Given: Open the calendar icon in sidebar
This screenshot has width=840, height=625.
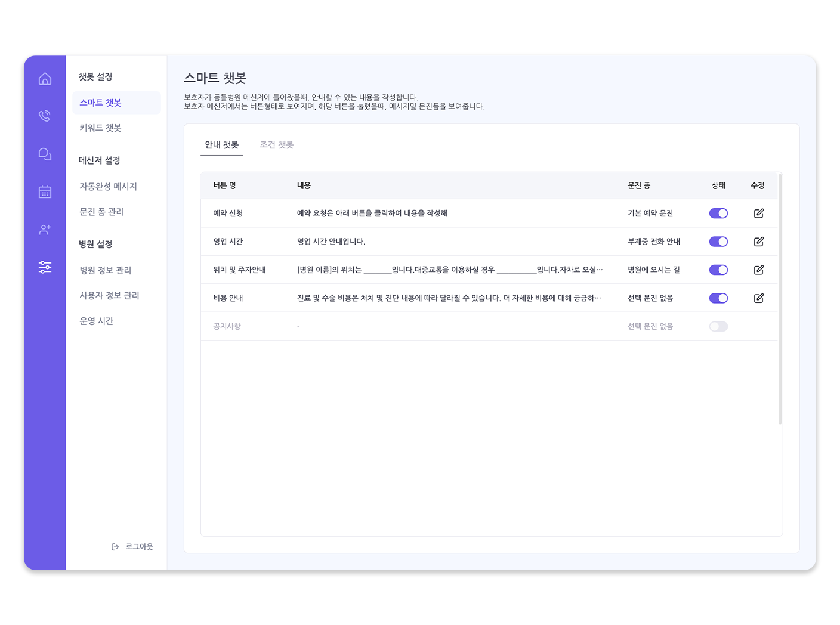Looking at the screenshot, I should [45, 192].
